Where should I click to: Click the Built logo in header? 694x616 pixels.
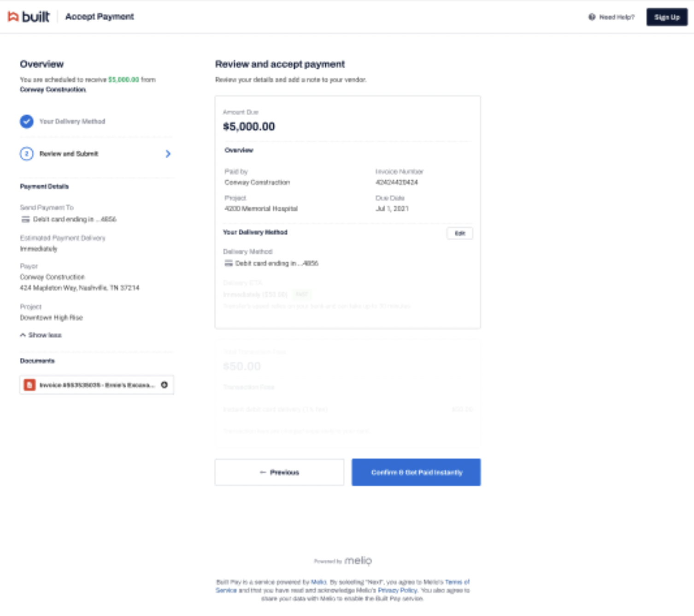(x=29, y=17)
